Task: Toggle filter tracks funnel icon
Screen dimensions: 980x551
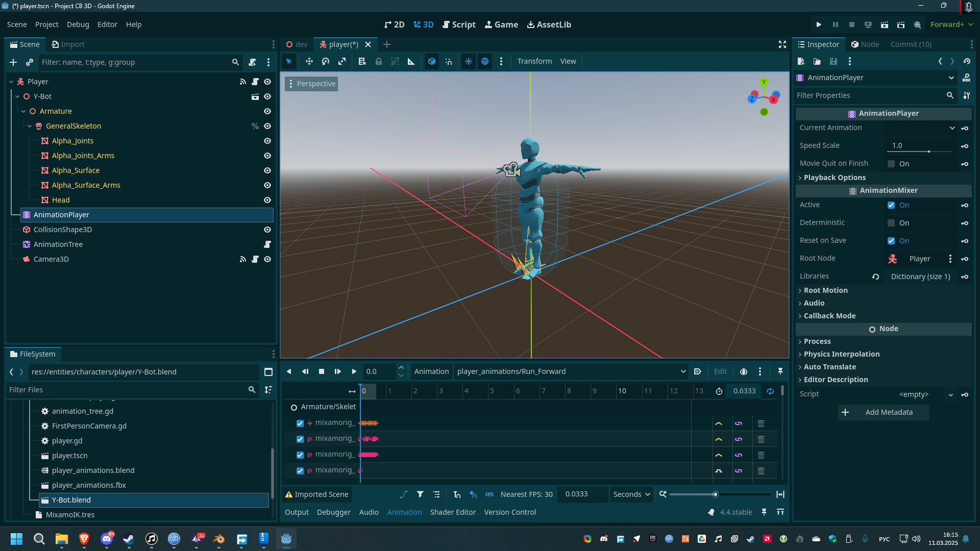Action: 420,494
